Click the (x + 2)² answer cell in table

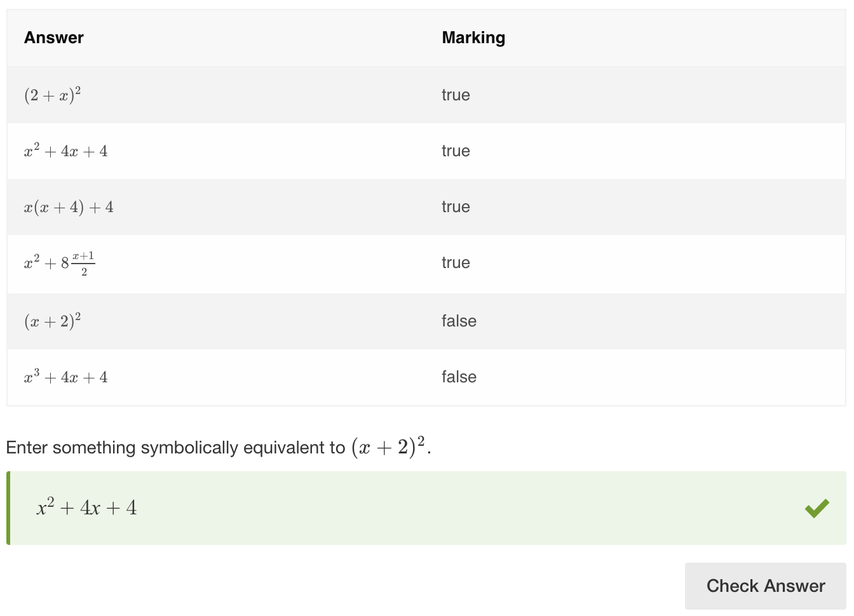[53, 321]
